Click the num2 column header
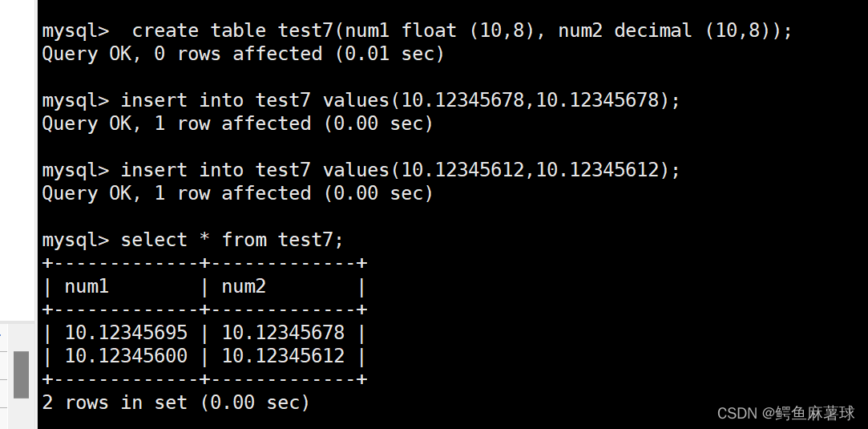868x429 pixels. click(244, 287)
